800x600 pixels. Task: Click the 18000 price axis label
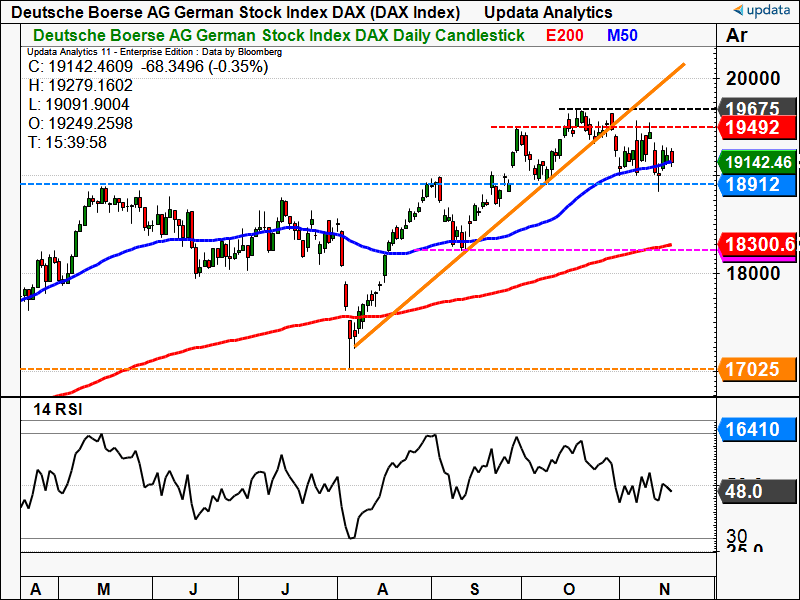pos(753,273)
